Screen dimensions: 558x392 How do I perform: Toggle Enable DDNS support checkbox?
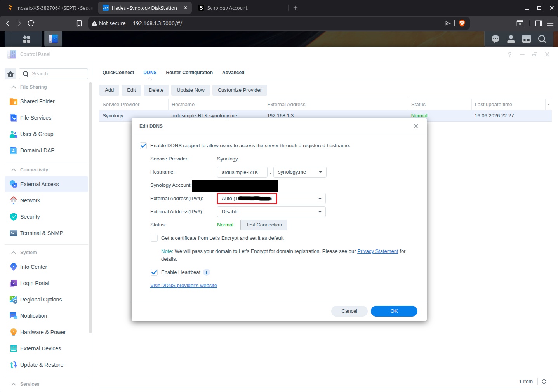[143, 146]
